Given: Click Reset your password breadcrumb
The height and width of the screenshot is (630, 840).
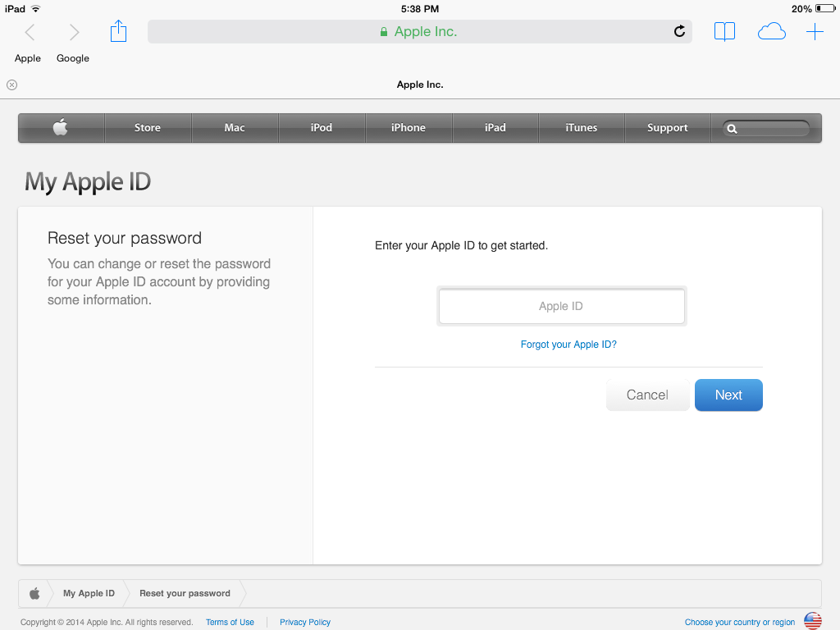Looking at the screenshot, I should [185, 593].
